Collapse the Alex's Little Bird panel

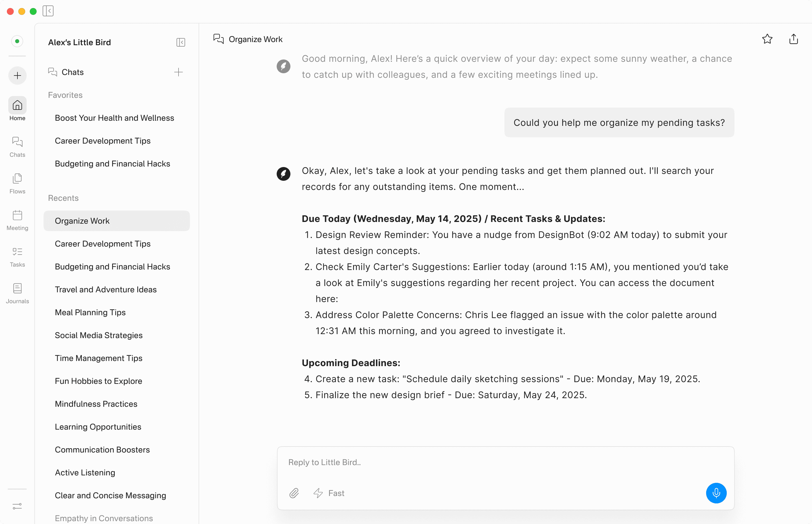181,42
